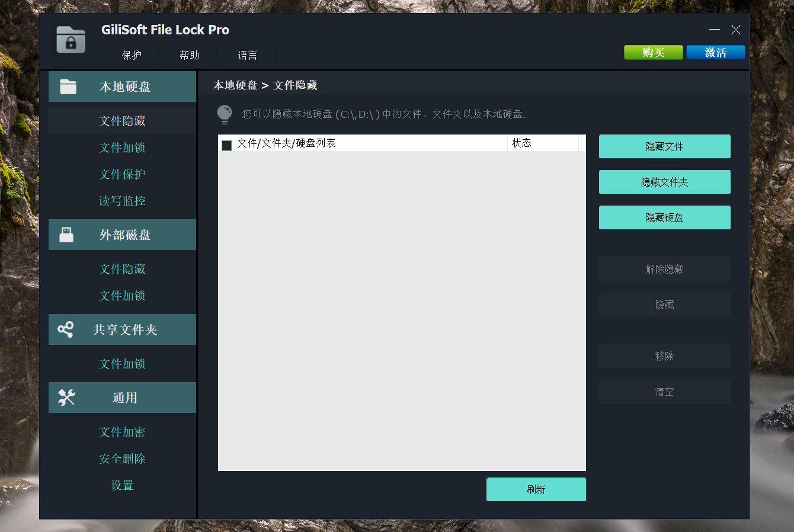Open the 保护 menu
Screen dimensions: 794x532
[x=132, y=55]
